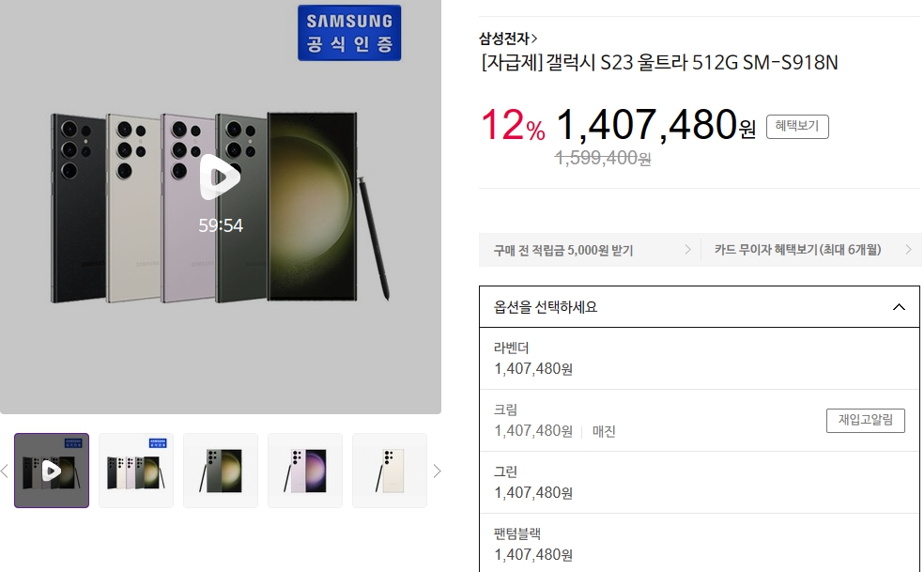The image size is (924, 572).
Task: Collapse the 옵션을 선택하세요 dropdown
Action: (700, 306)
